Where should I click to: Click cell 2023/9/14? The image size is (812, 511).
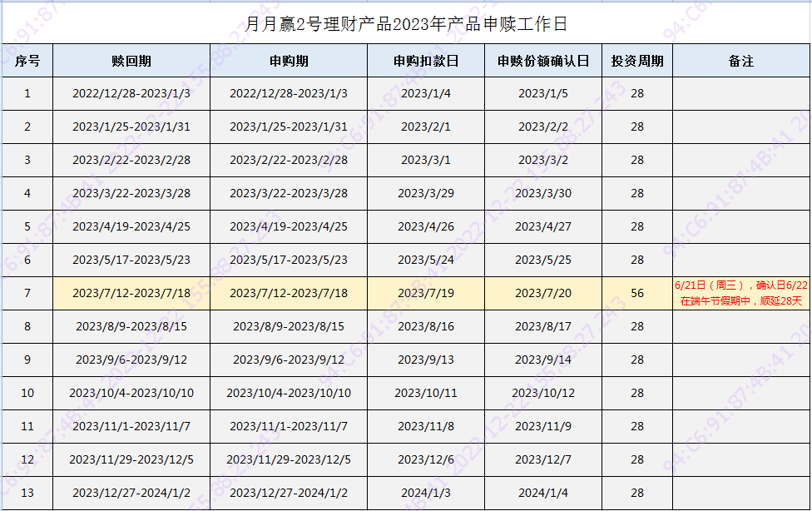(x=543, y=360)
